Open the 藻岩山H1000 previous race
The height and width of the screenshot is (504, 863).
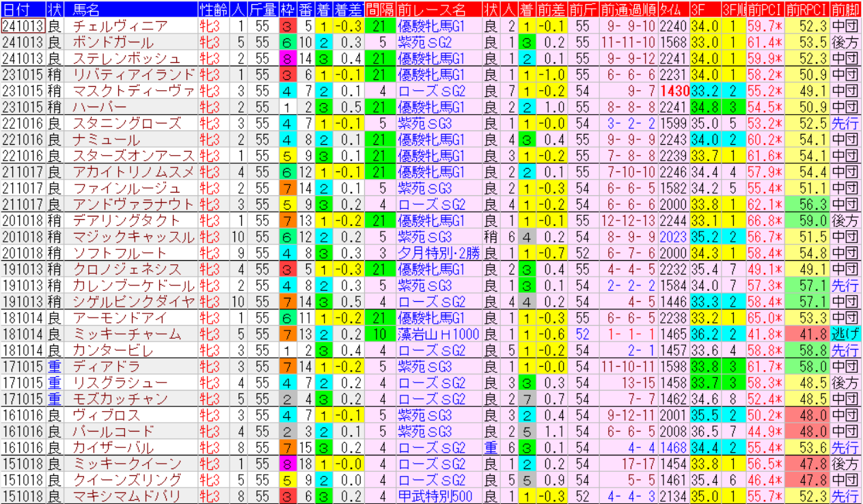click(x=438, y=334)
